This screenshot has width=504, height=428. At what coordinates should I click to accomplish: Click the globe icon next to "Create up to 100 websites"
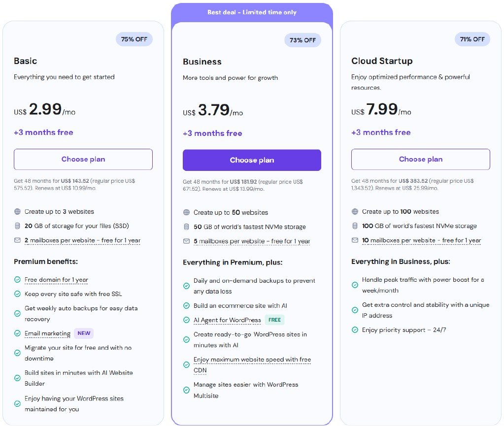pyautogui.click(x=355, y=212)
